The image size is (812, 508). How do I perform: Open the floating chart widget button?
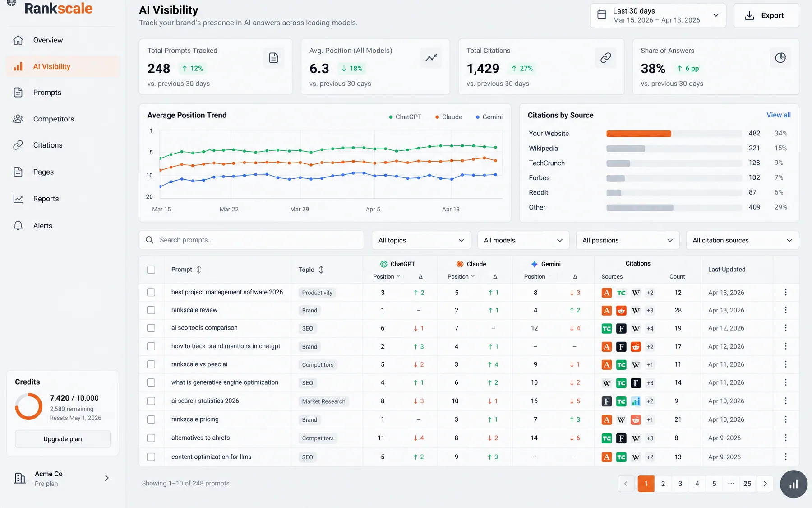tap(794, 484)
